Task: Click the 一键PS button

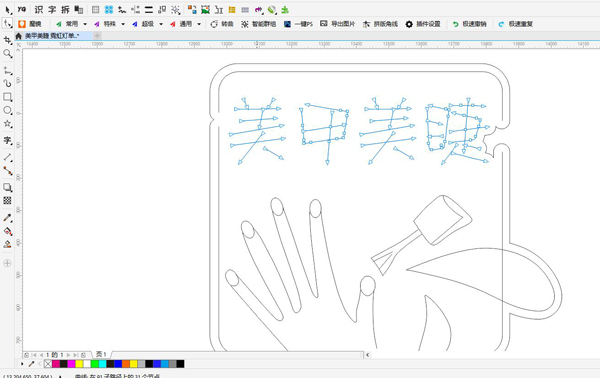Action: [298, 24]
